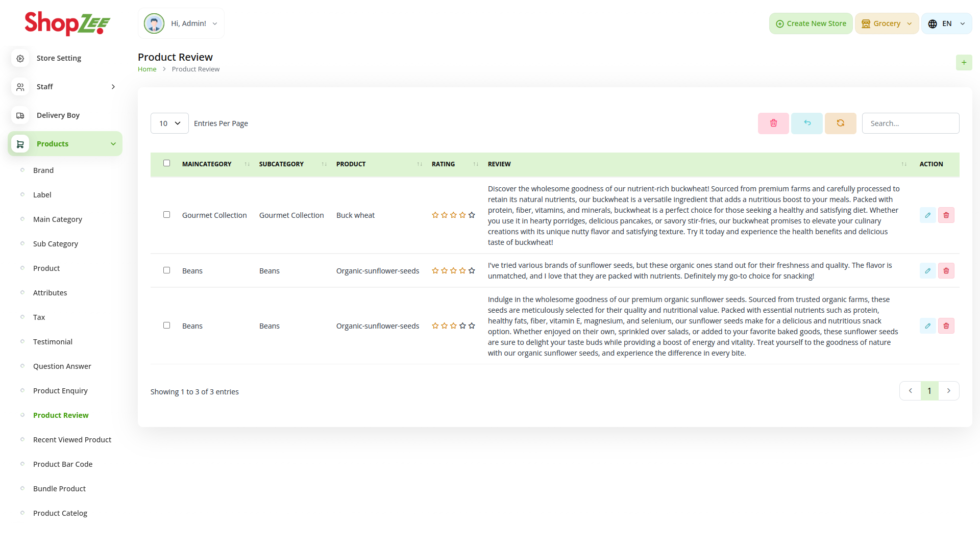Click the pink bulk delete trash icon
Image resolution: width=980 pixels, height=551 pixels.
773,123
